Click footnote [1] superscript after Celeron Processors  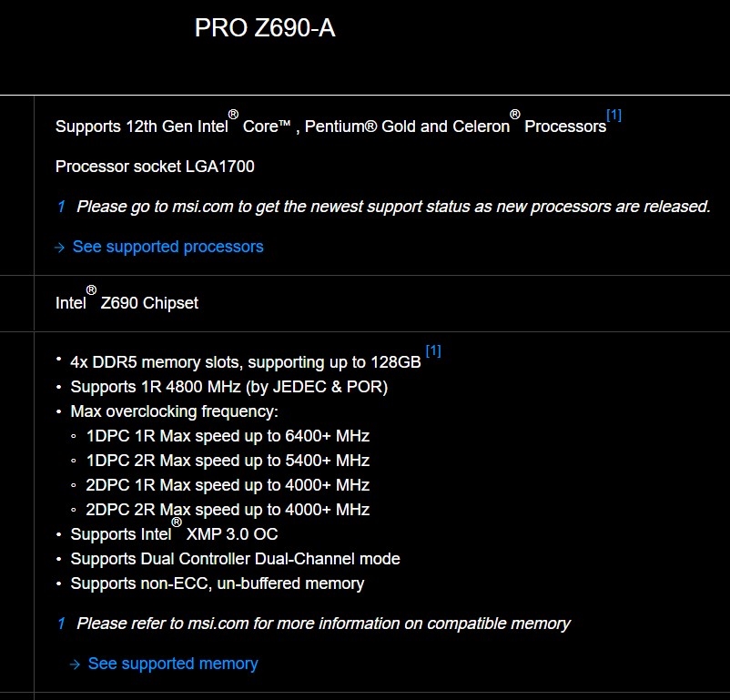point(613,116)
